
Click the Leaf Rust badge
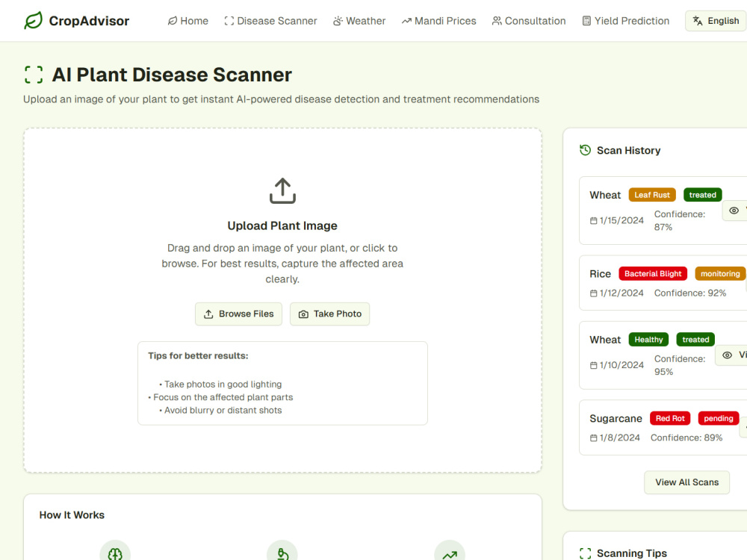click(652, 195)
